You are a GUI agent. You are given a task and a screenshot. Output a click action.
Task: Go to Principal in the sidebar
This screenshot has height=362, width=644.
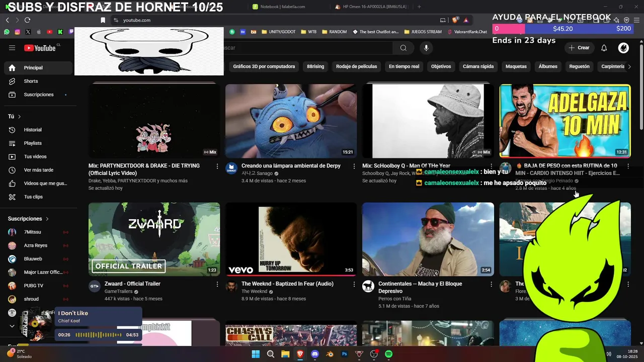[x=39, y=68]
